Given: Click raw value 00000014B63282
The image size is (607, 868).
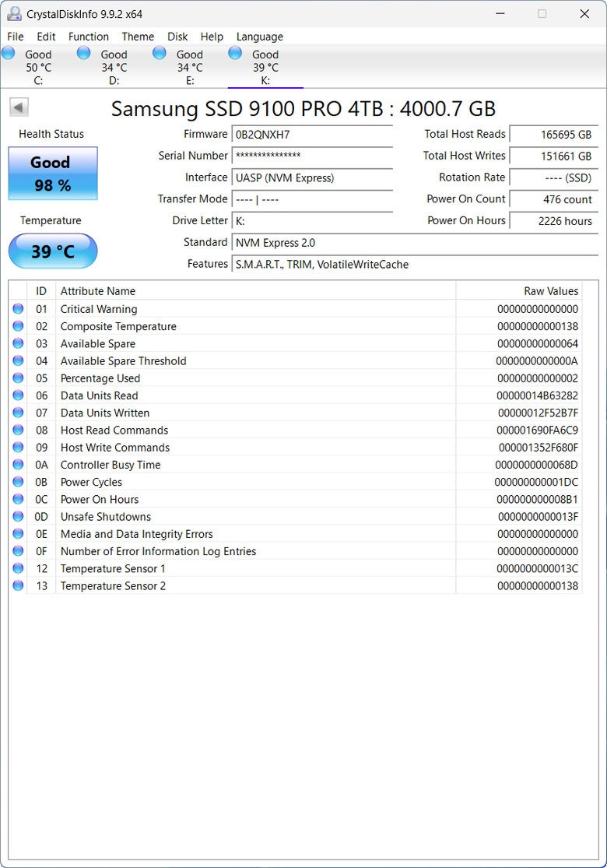Looking at the screenshot, I should 537,395.
